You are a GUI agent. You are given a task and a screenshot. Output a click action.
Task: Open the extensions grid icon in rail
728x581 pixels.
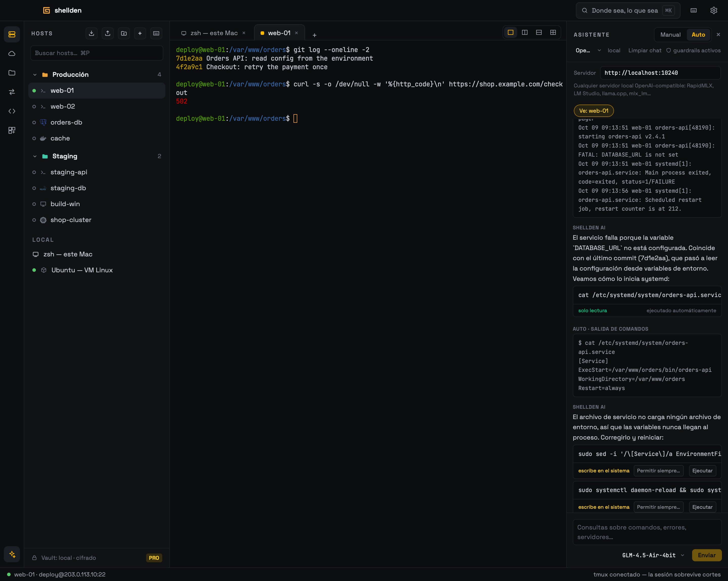(12, 130)
